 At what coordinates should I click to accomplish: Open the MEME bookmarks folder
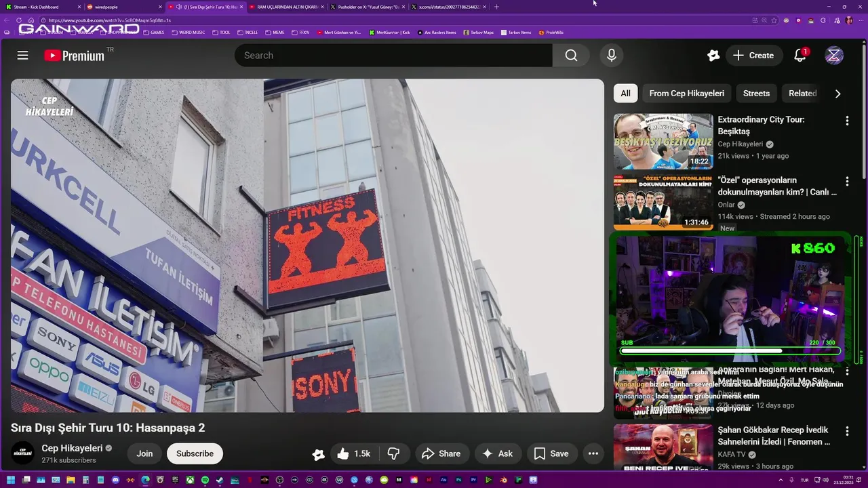(275, 32)
